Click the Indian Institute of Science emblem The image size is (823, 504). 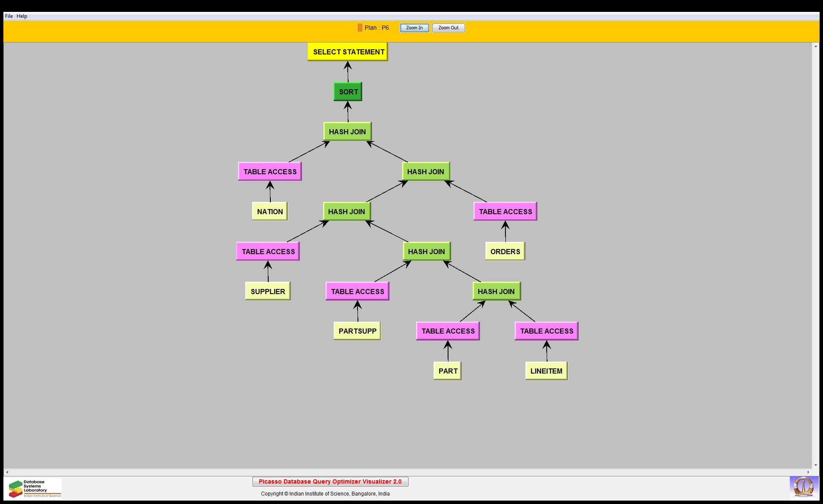pos(803,487)
